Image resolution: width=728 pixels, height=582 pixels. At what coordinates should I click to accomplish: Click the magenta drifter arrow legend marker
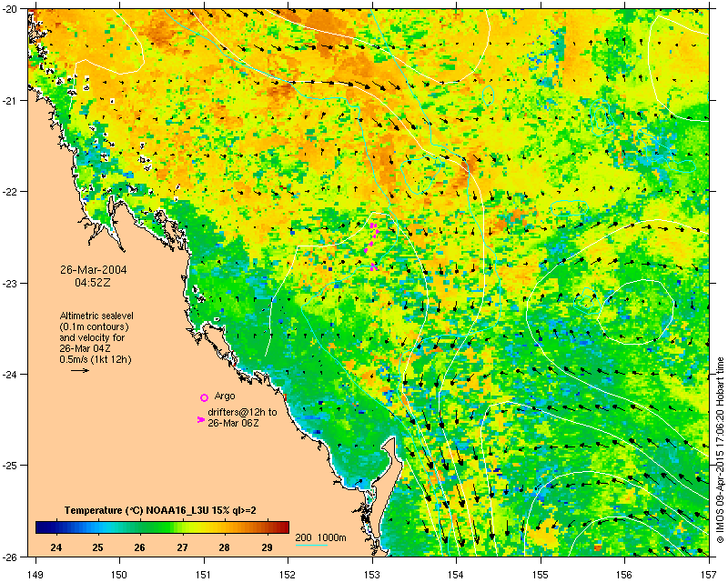[200, 419]
